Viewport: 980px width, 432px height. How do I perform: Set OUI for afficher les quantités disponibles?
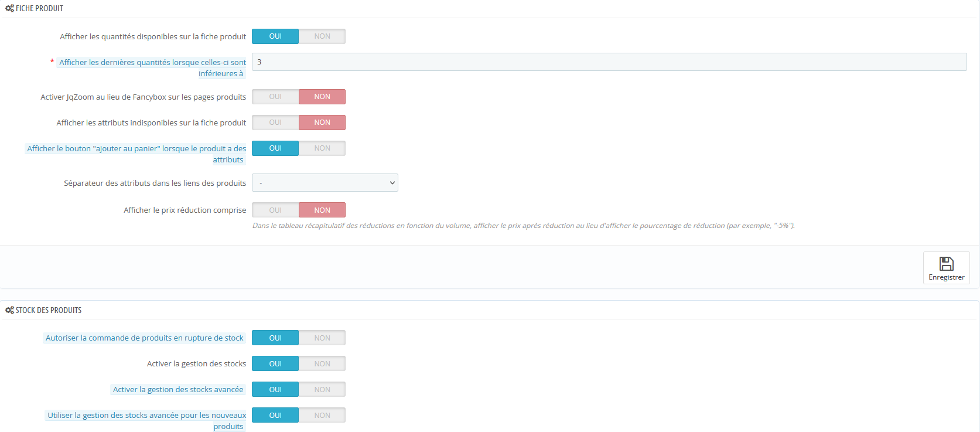(275, 36)
